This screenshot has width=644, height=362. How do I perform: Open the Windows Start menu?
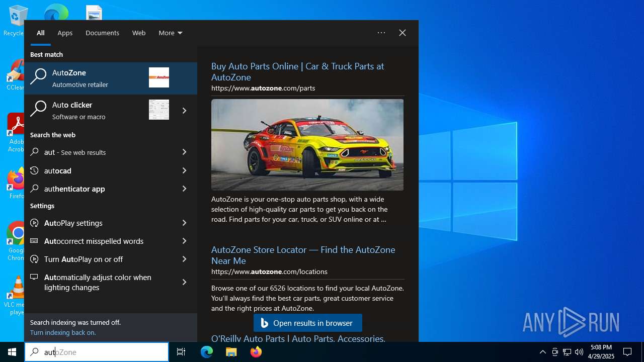point(12,352)
